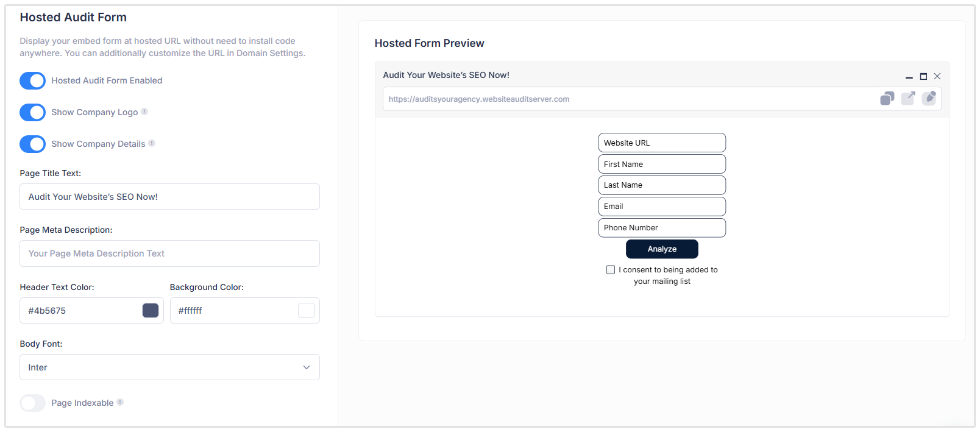Toggle off Show Company Logo
Screen dimensions: 980x432
[x=32, y=112]
